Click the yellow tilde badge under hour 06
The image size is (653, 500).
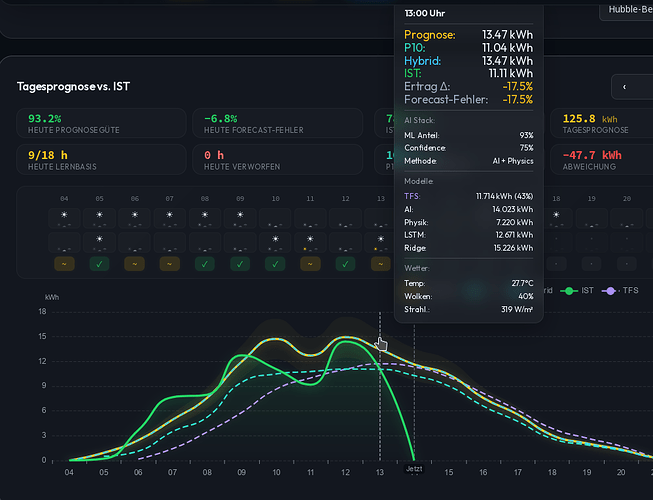135,264
